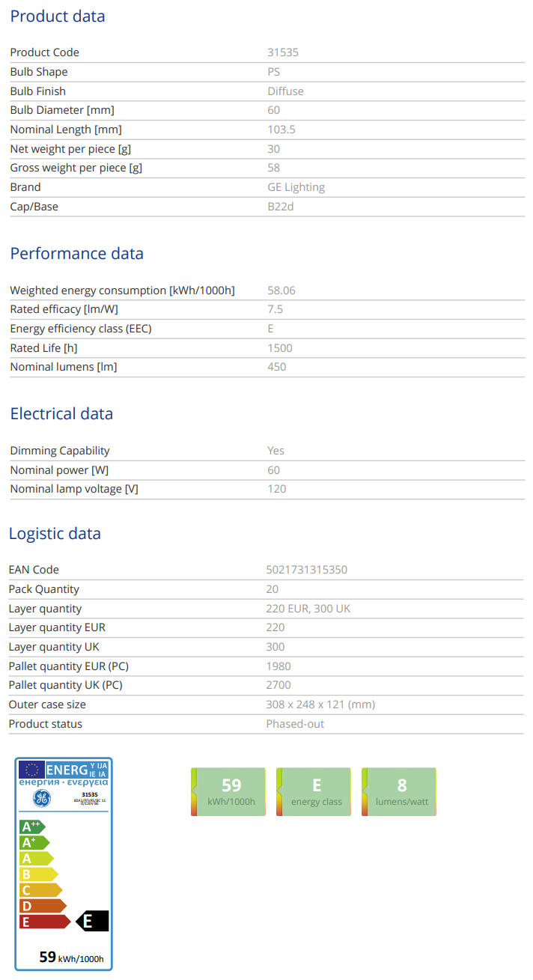Click the 8 lumens/watt badge
Screen dimensions: 533x980
tap(399, 791)
